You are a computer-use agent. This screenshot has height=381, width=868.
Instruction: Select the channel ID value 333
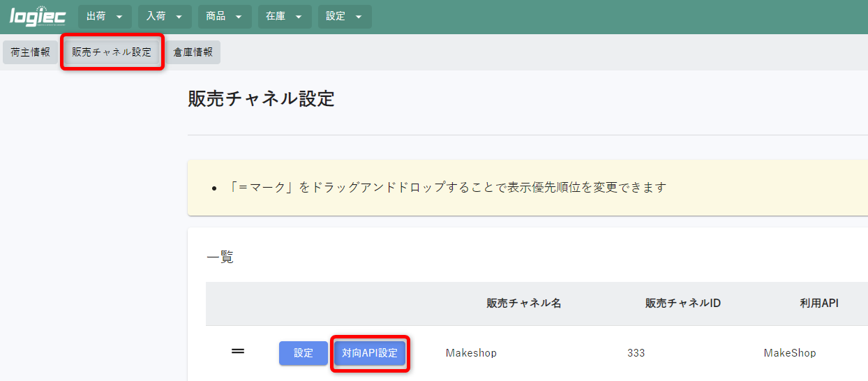click(x=636, y=353)
